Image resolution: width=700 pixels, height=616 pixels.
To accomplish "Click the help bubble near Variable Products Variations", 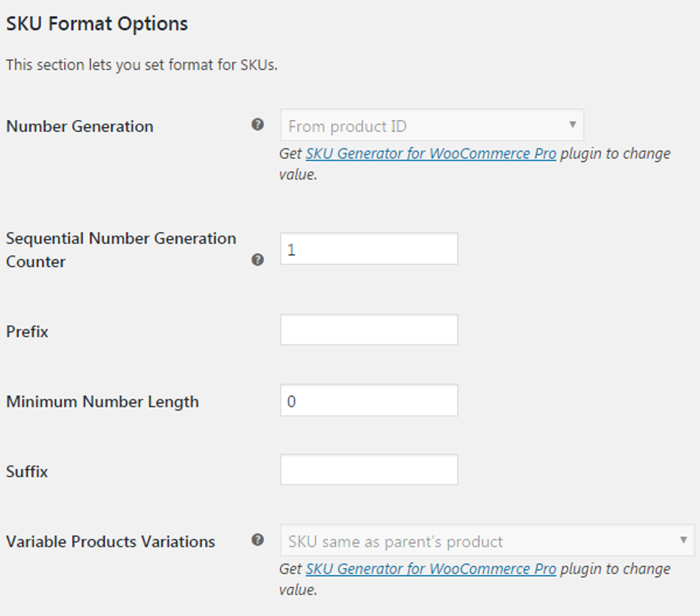I will pos(257,540).
